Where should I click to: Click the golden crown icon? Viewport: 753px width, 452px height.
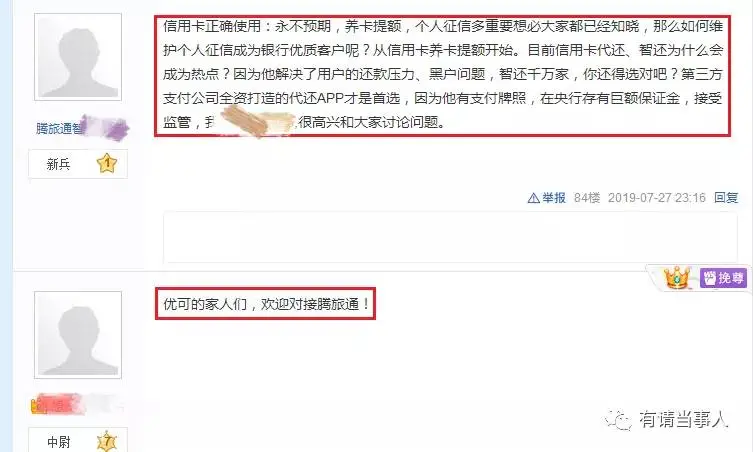click(x=677, y=277)
